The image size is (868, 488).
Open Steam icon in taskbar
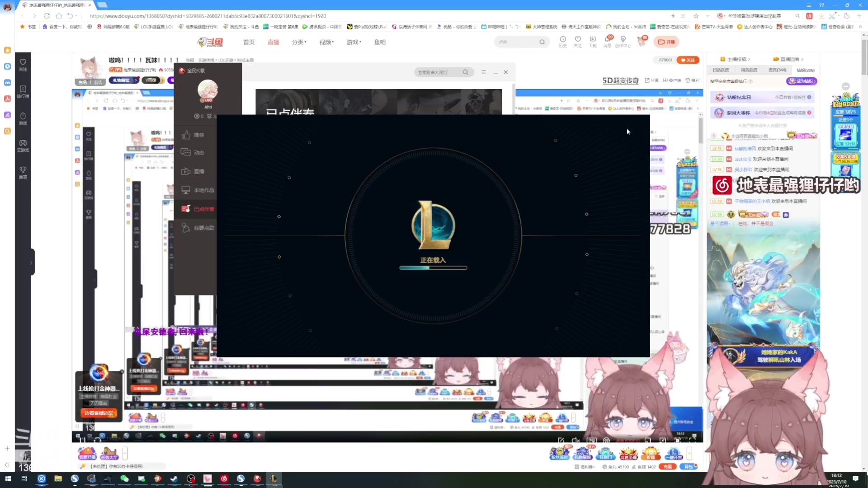174,479
